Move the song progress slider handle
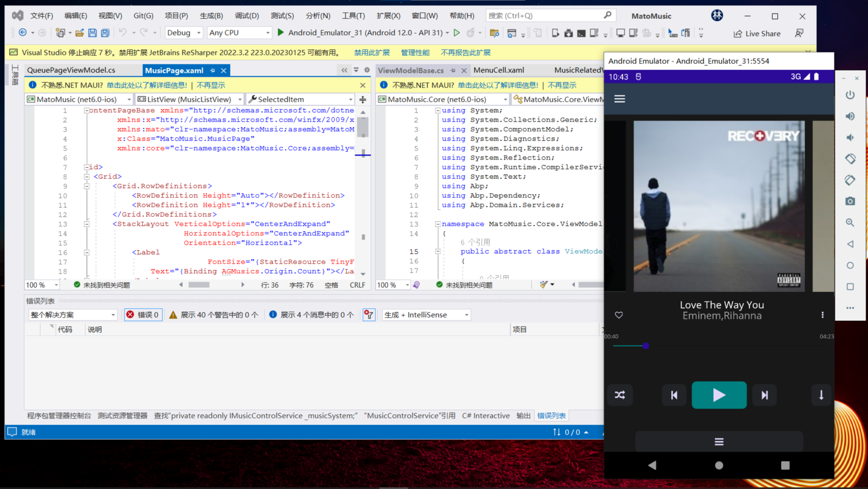This screenshot has width=868, height=489. [646, 346]
